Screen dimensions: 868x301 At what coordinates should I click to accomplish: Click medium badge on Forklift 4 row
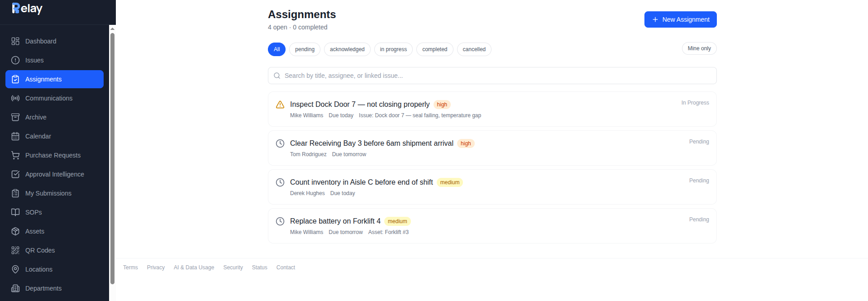[x=397, y=221]
